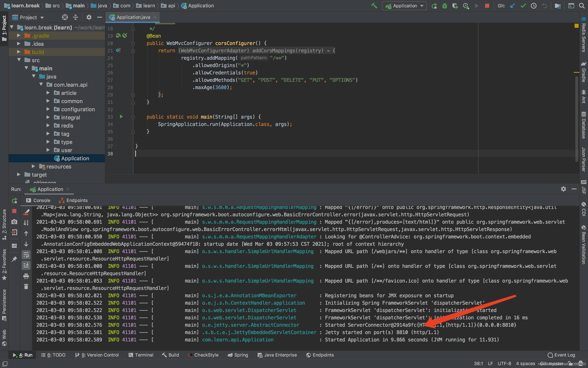Collapse the src folder

tap(19, 60)
